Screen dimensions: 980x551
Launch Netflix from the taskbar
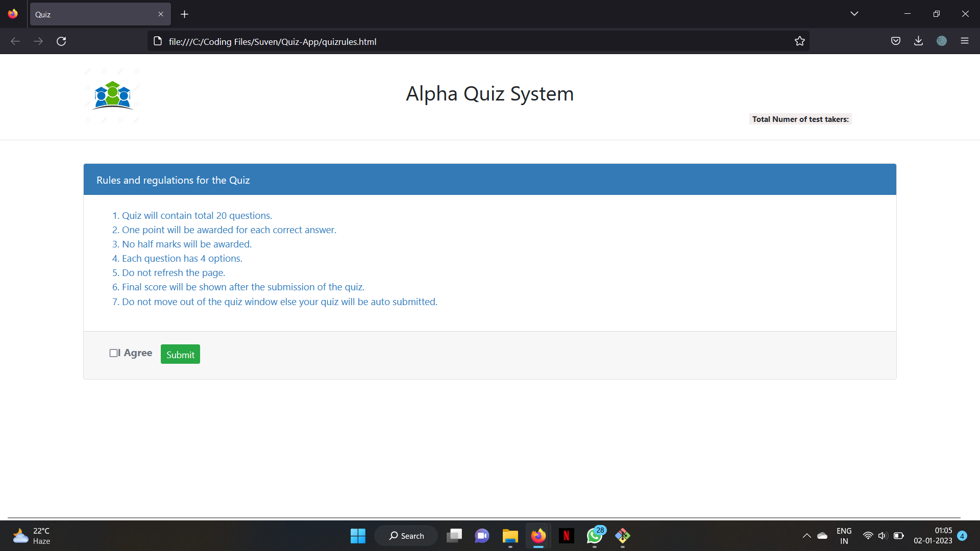567,536
